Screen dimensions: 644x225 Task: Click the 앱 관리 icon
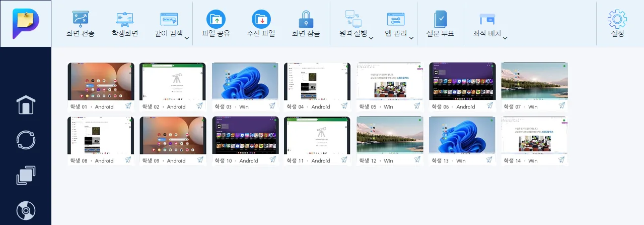click(x=396, y=19)
